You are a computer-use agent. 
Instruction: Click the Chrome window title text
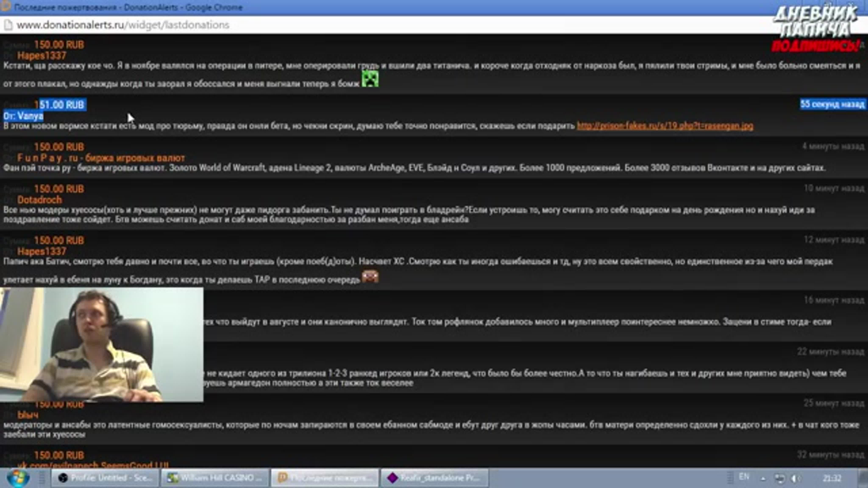(128, 7)
